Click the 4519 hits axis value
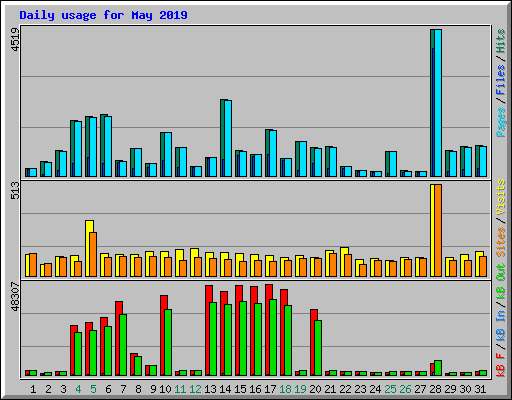Viewport: 512px width, 400px height. coord(15,40)
